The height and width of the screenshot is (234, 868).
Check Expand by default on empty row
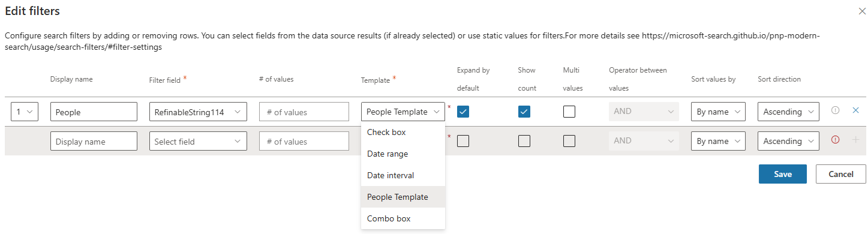pos(463,141)
